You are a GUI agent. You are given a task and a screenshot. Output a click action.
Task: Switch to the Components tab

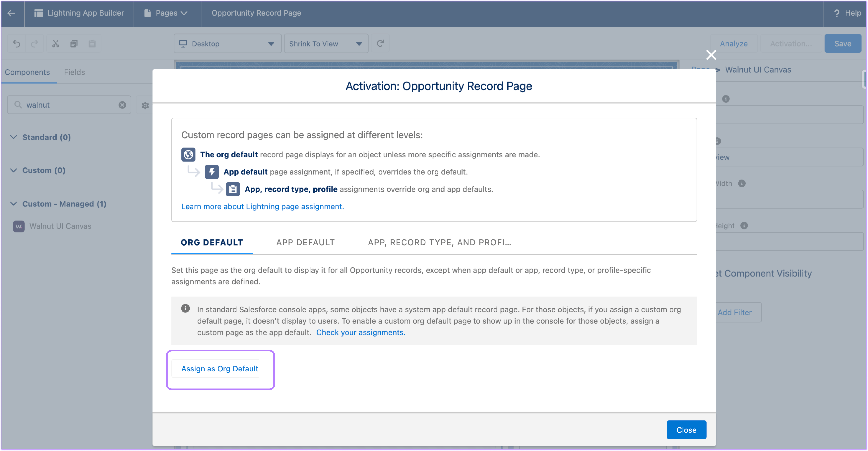click(27, 72)
